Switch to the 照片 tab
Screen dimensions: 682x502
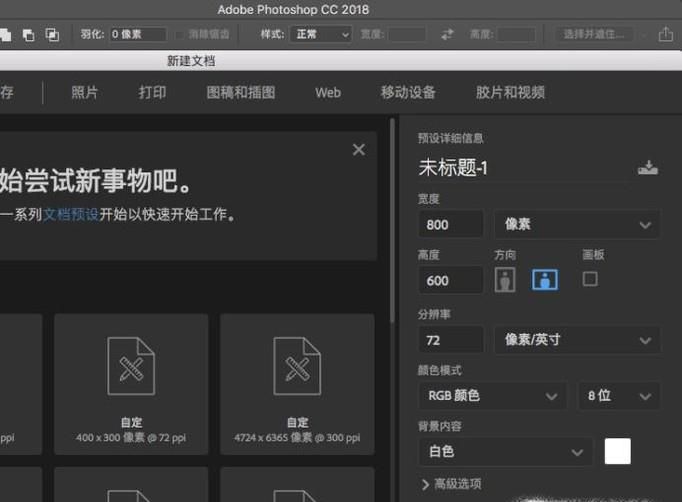tap(84, 92)
